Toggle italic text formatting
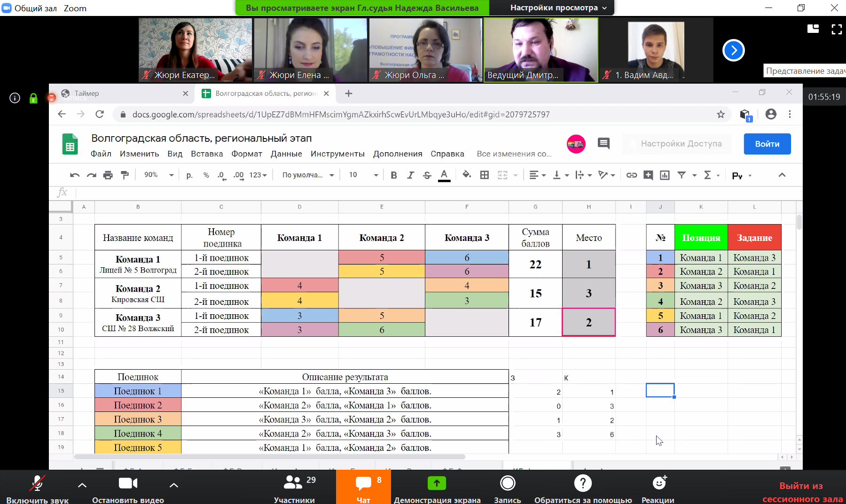 click(410, 175)
